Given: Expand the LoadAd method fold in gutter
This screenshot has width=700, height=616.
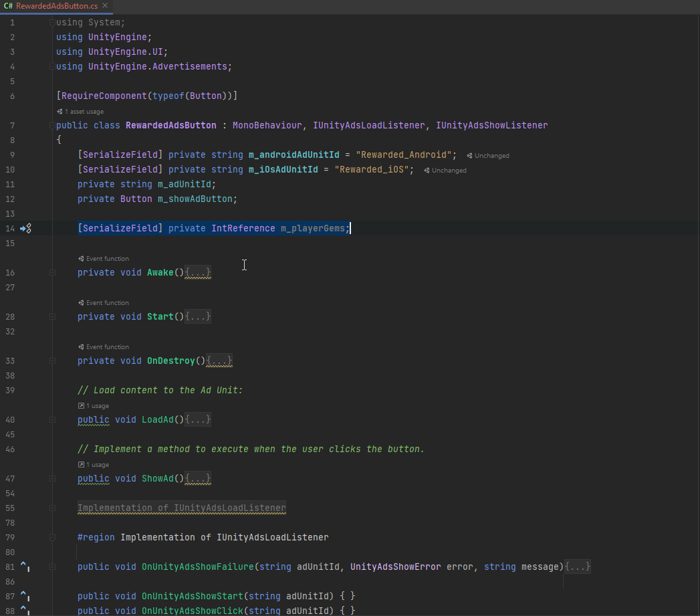Looking at the screenshot, I should click(52, 420).
